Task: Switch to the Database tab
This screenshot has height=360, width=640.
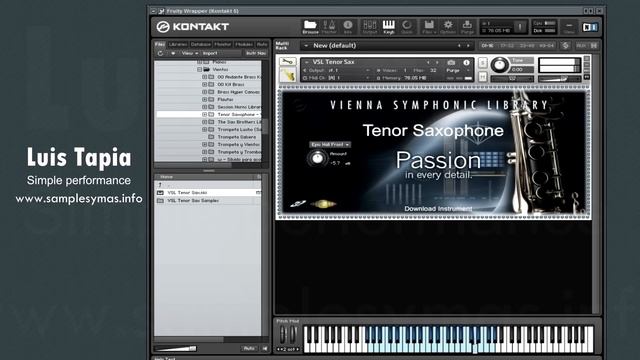Action: click(201, 44)
